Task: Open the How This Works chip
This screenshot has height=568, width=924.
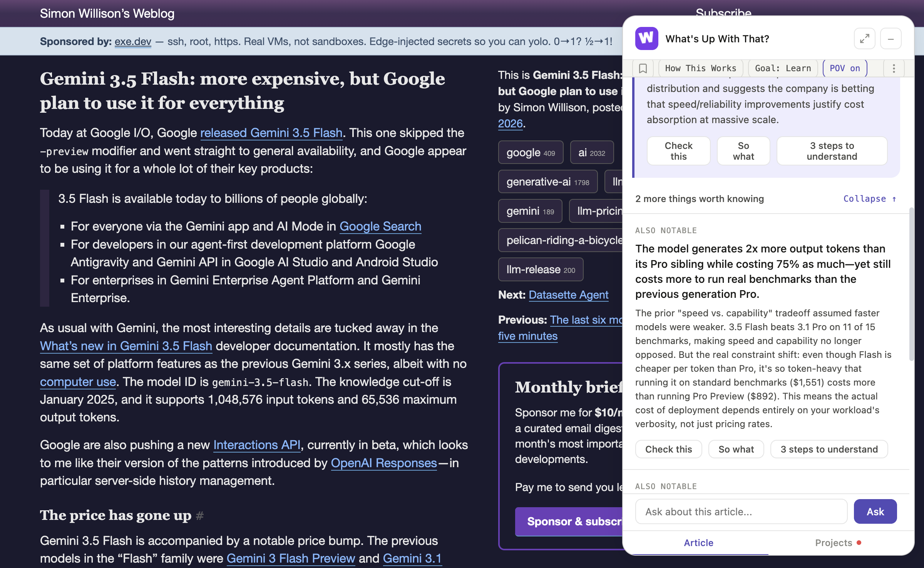Action: (x=700, y=68)
